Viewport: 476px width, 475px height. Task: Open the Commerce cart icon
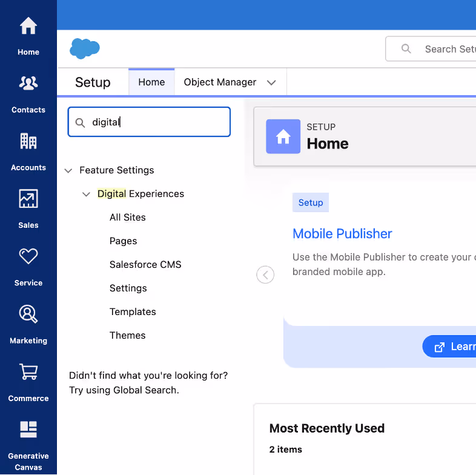(x=28, y=372)
